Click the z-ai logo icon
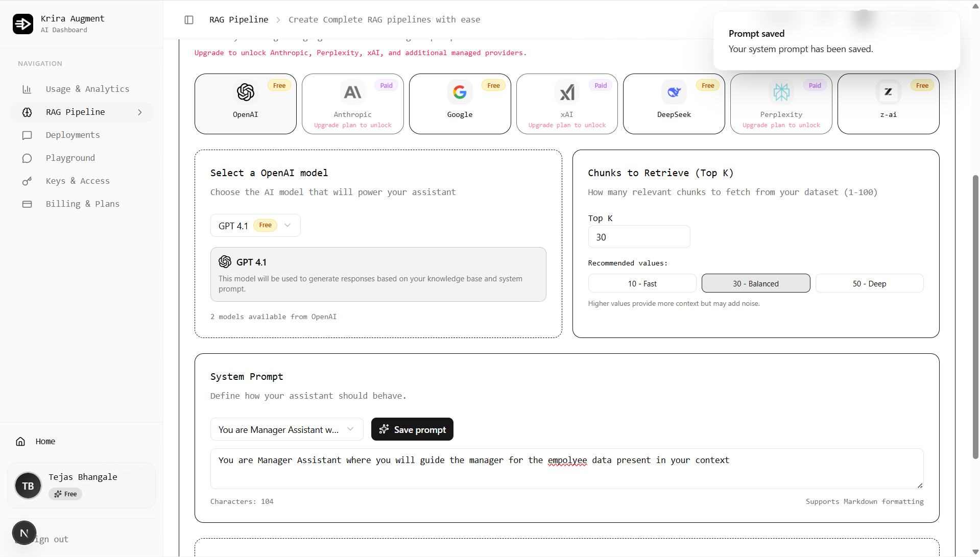Image resolution: width=980 pixels, height=557 pixels. coord(888,92)
